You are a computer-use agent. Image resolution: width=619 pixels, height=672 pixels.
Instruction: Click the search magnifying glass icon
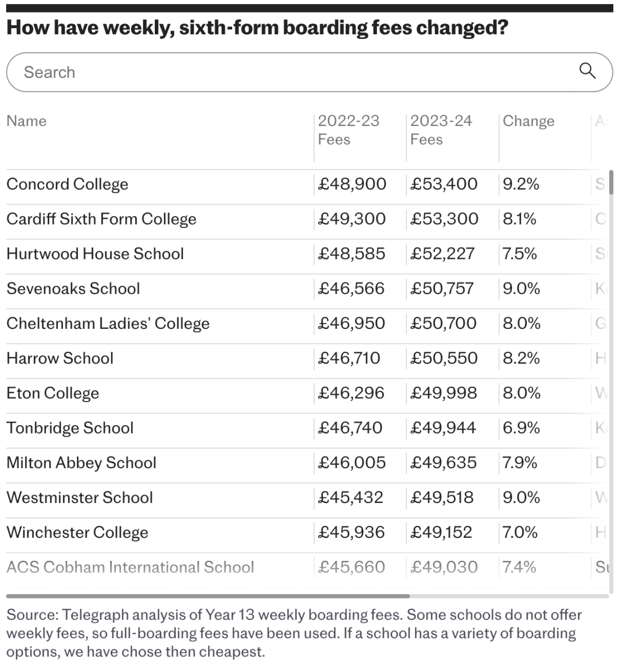click(587, 71)
